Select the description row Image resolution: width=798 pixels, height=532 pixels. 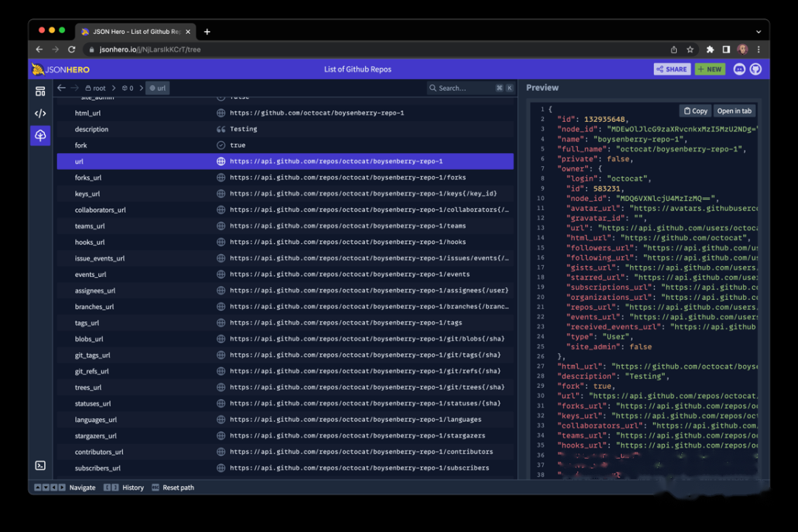click(285, 129)
